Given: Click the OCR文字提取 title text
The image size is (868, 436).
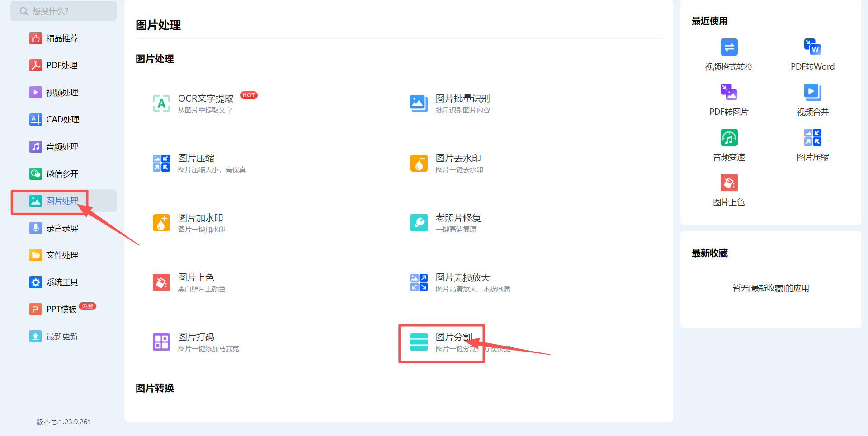Looking at the screenshot, I should 206,98.
